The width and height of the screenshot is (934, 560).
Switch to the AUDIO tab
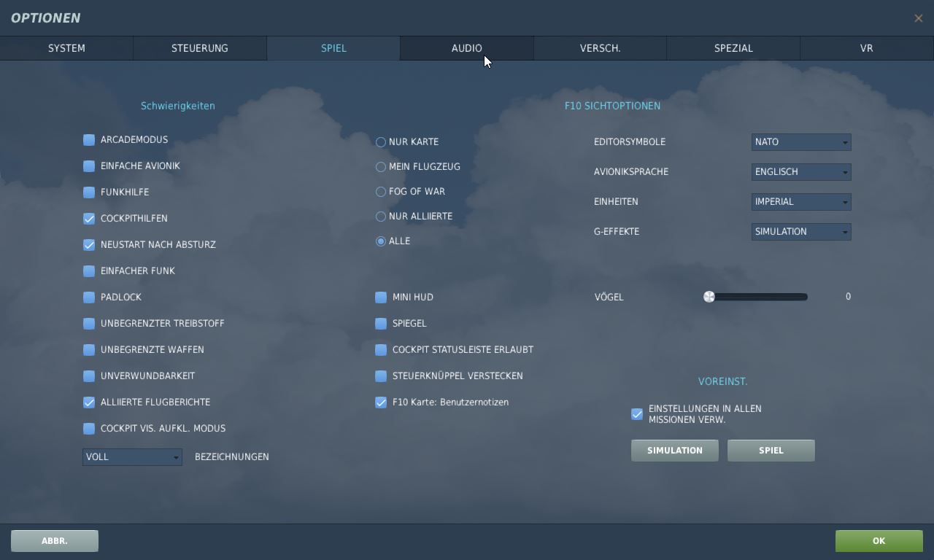(466, 48)
